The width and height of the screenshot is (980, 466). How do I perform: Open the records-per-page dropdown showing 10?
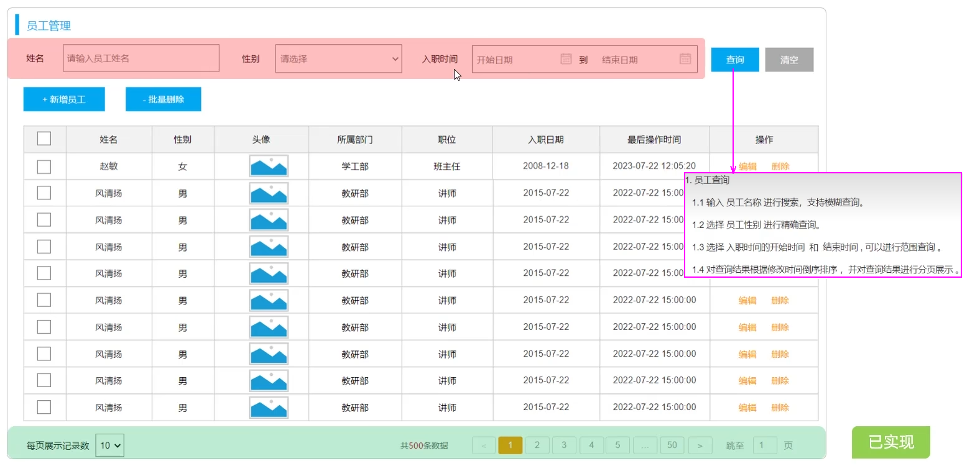pyautogui.click(x=110, y=445)
